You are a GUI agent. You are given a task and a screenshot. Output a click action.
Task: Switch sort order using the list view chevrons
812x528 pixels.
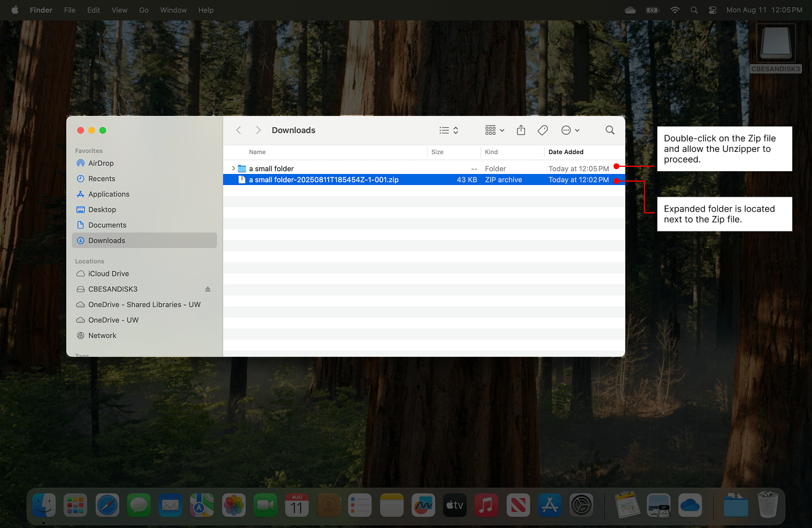point(456,130)
